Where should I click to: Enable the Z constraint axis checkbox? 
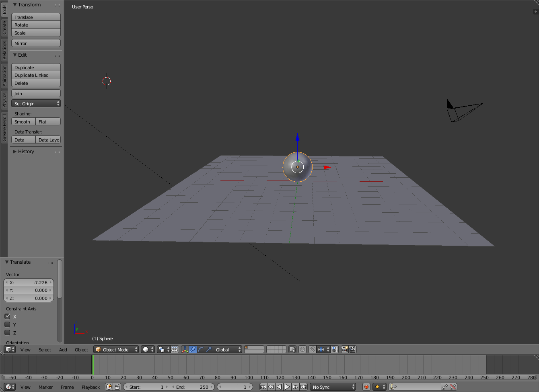coord(7,332)
